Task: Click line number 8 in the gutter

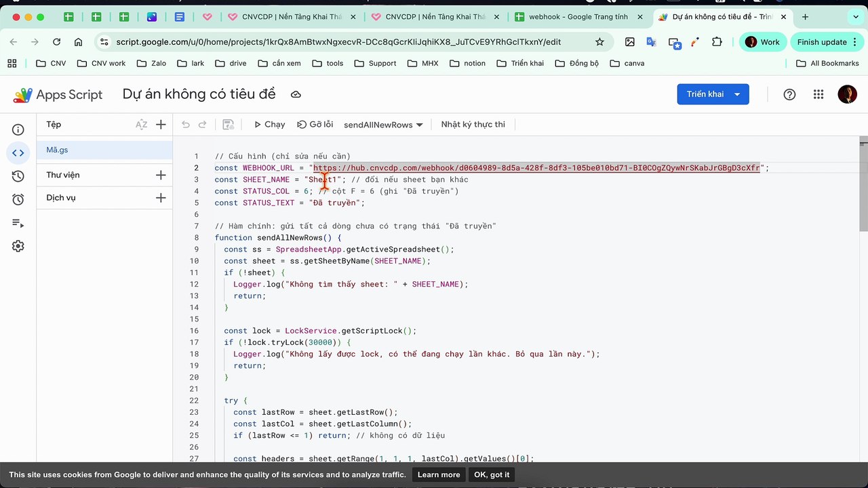Action: [x=197, y=238]
